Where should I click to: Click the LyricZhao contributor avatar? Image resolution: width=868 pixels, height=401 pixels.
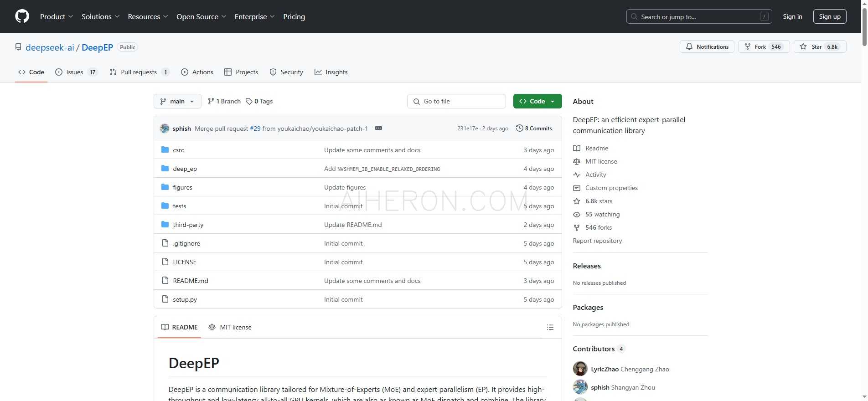coord(580,369)
